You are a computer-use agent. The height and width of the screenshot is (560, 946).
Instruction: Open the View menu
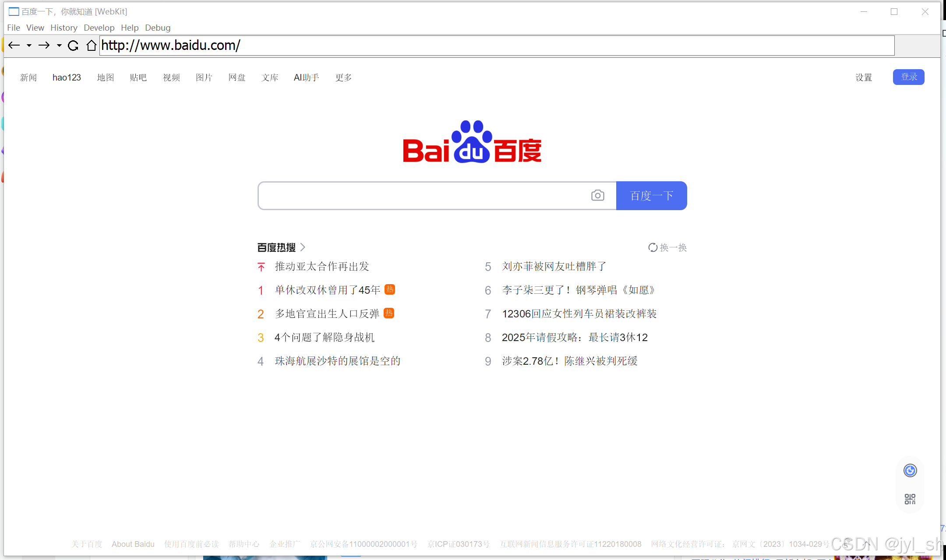pos(35,28)
